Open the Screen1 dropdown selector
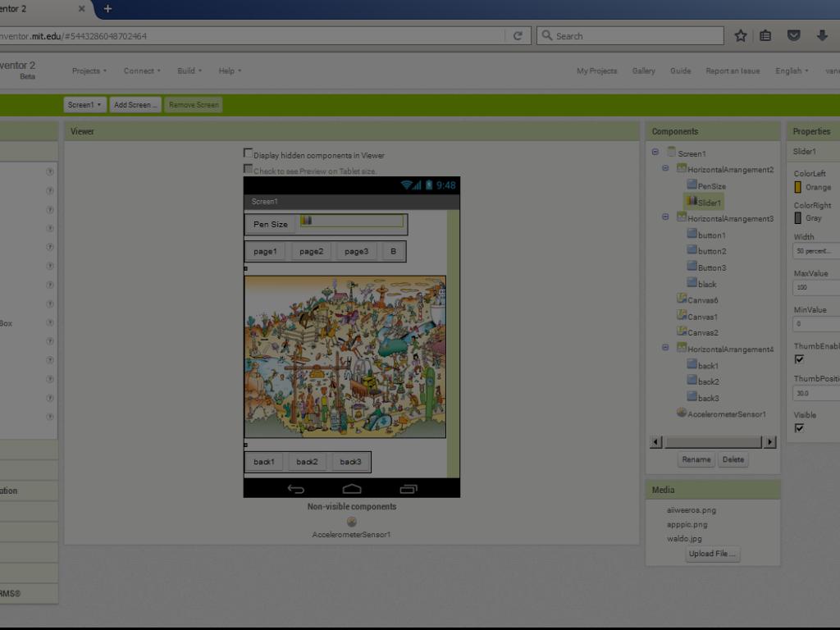840x630 pixels. coord(84,105)
